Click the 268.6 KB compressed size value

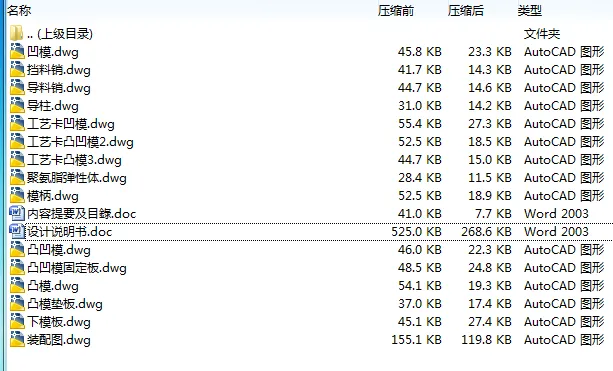(x=486, y=231)
